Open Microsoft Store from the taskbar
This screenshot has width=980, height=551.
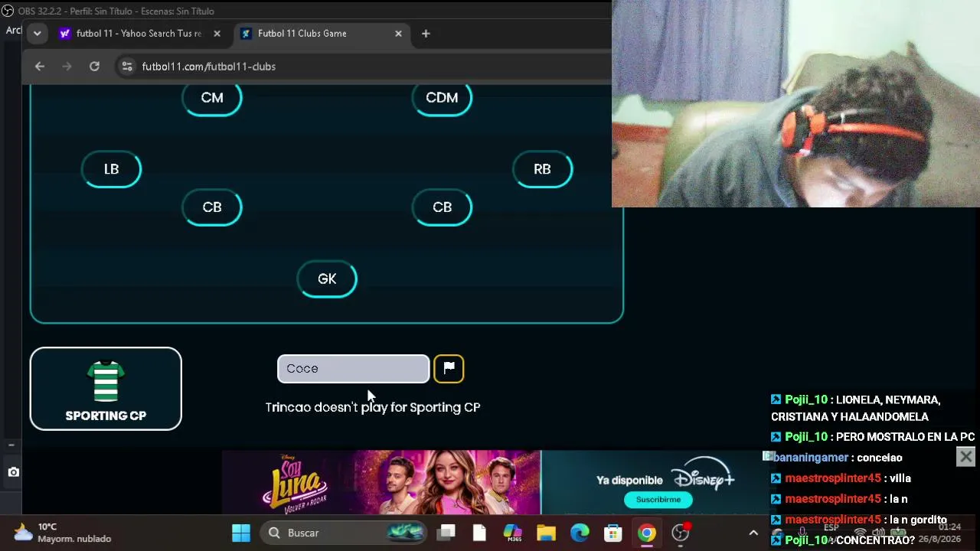click(x=613, y=533)
